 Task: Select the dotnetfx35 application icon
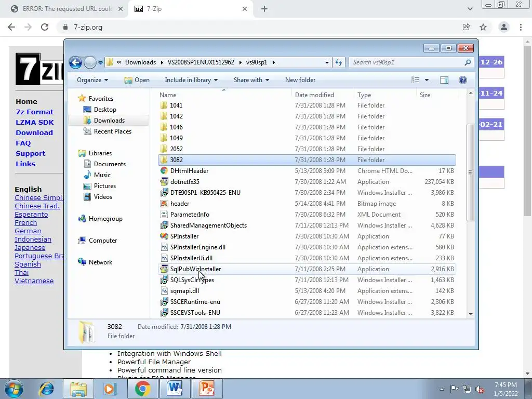coord(164,182)
